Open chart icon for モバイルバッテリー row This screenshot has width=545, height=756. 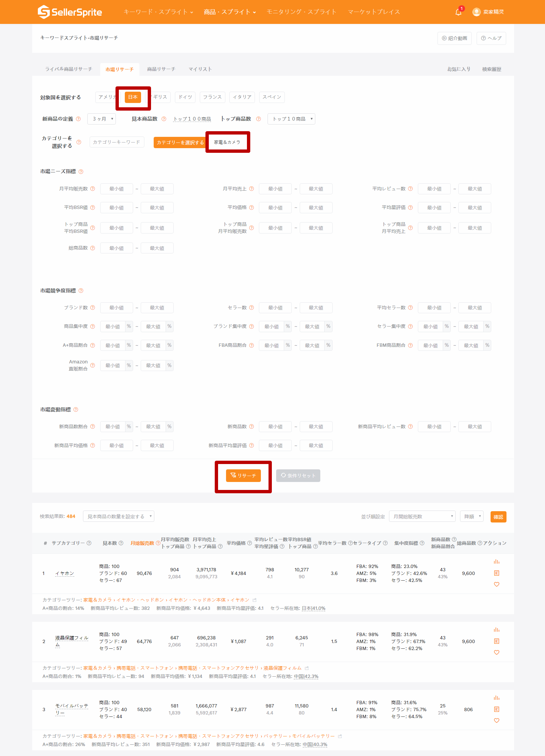tap(496, 698)
